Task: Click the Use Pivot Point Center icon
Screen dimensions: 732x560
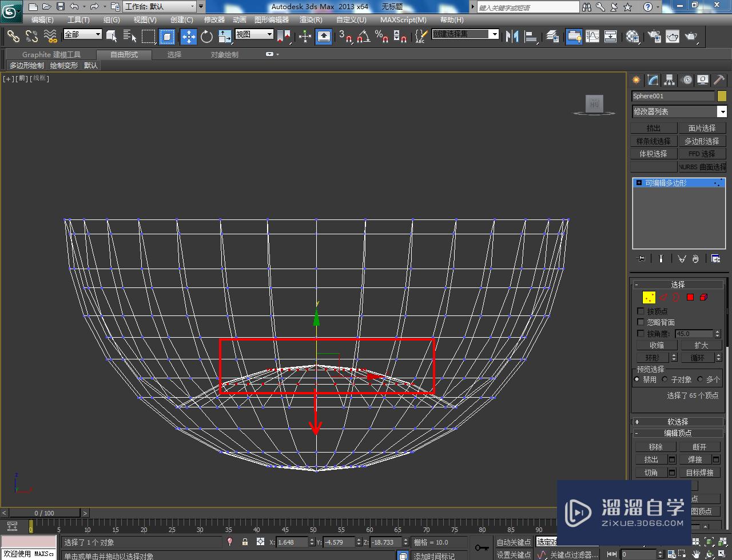Action: [x=284, y=37]
